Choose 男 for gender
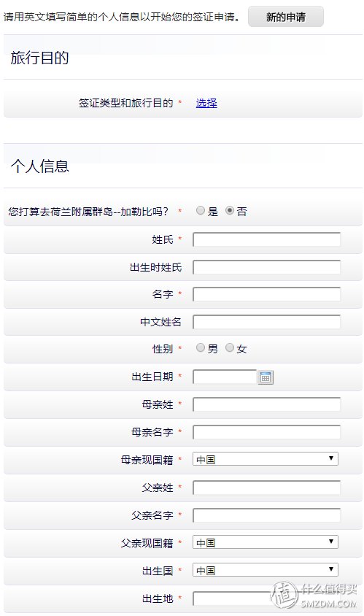 tap(201, 347)
